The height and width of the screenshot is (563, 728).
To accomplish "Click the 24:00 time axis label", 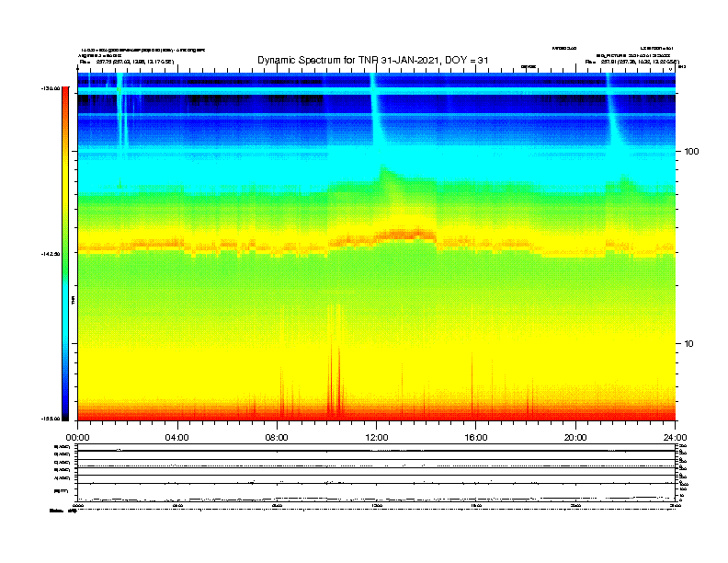I will tap(675, 438).
